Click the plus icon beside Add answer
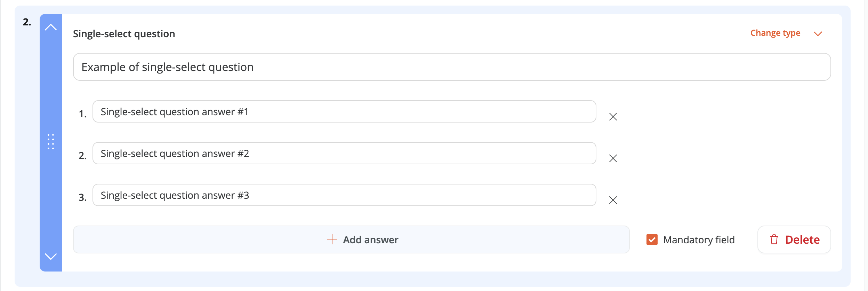 pos(332,239)
